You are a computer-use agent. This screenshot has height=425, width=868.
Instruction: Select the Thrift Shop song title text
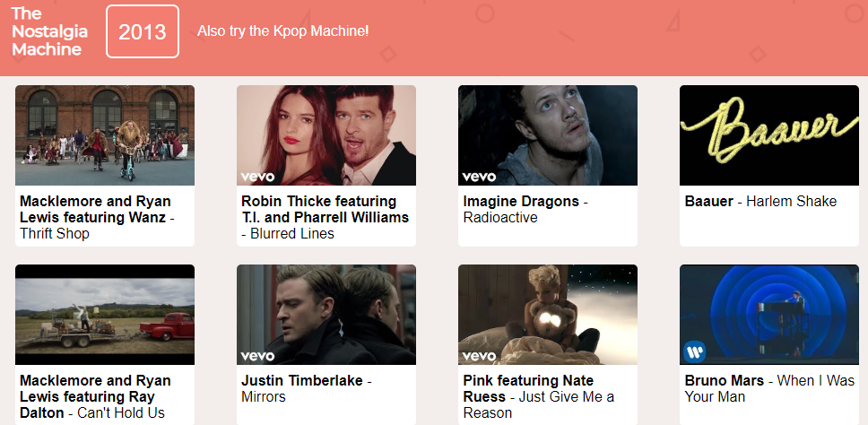pyautogui.click(x=54, y=233)
